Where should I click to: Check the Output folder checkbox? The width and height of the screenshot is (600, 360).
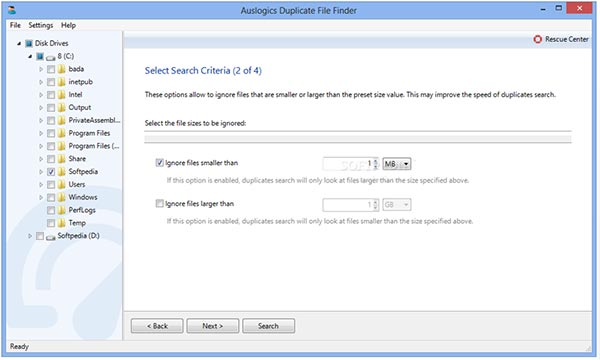pos(51,108)
